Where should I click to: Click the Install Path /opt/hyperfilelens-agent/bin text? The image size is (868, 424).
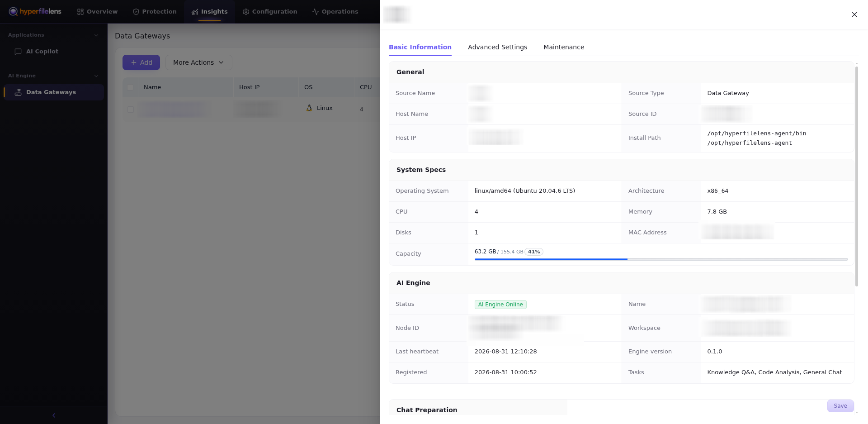(756, 133)
